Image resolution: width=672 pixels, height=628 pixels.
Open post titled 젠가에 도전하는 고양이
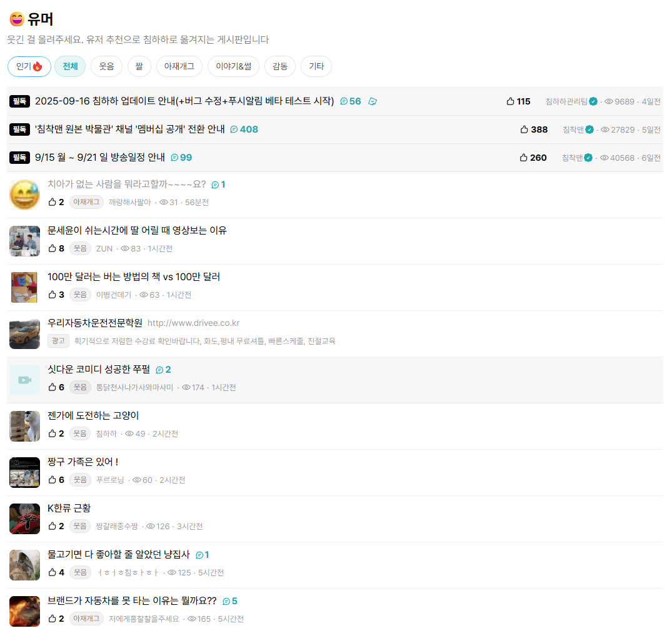93,416
